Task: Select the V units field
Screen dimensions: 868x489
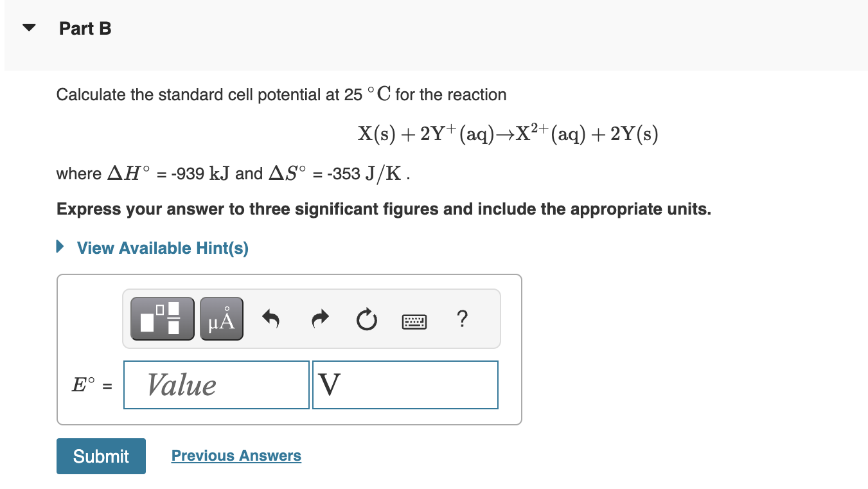Action: [405, 384]
